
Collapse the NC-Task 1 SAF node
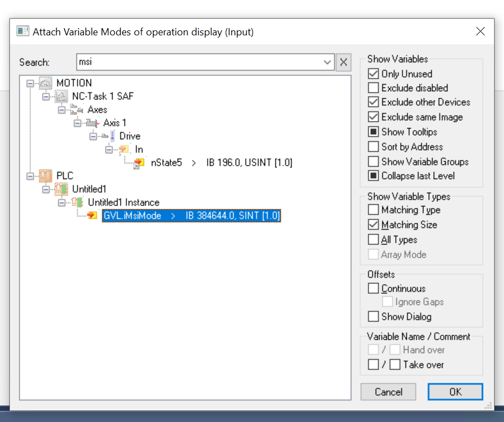pos(46,97)
